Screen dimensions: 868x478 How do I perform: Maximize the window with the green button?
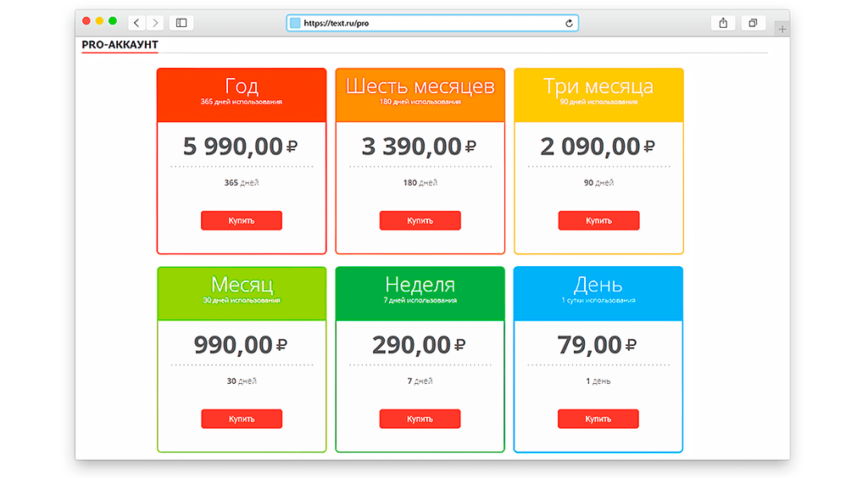[x=113, y=21]
